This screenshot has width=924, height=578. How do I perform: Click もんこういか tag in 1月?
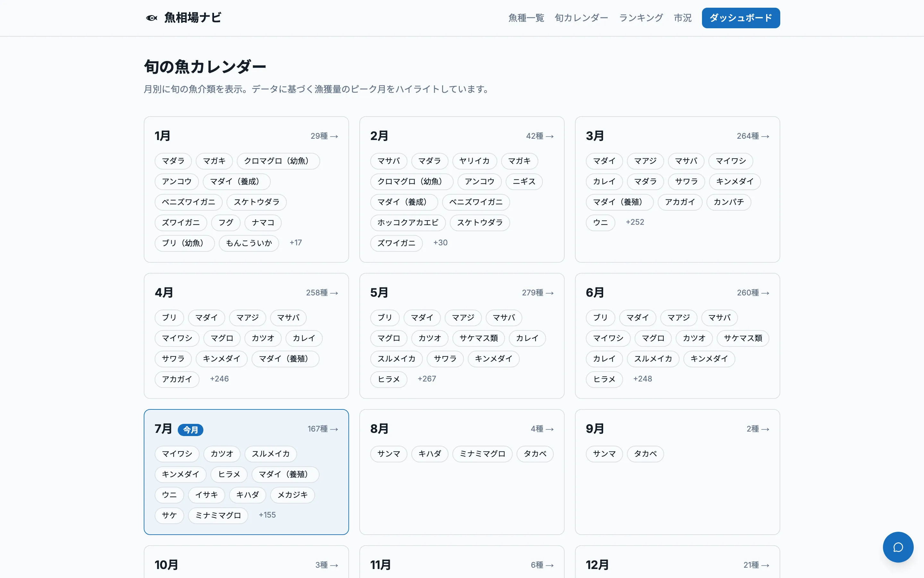(x=249, y=243)
